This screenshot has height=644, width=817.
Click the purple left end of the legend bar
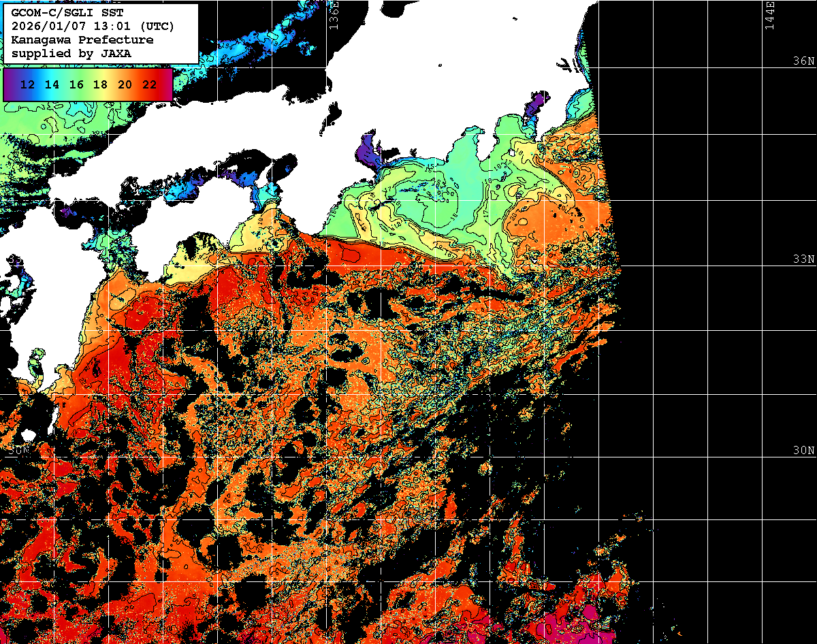point(10,84)
